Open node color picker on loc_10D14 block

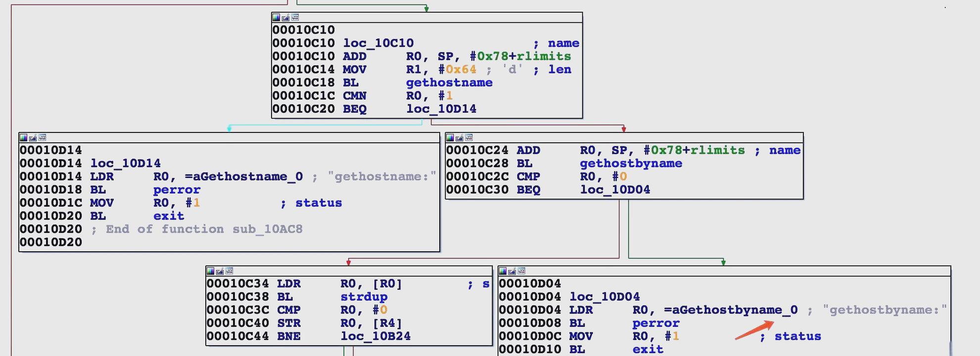[23, 137]
